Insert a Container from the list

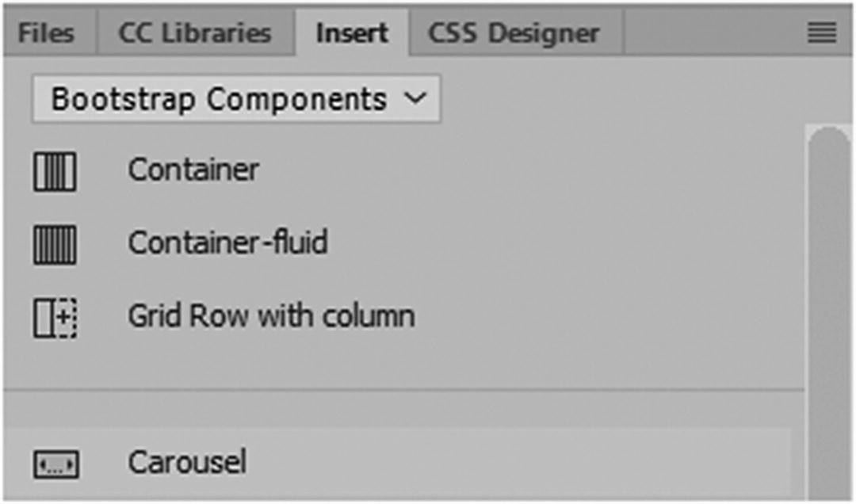pyautogui.click(x=193, y=170)
